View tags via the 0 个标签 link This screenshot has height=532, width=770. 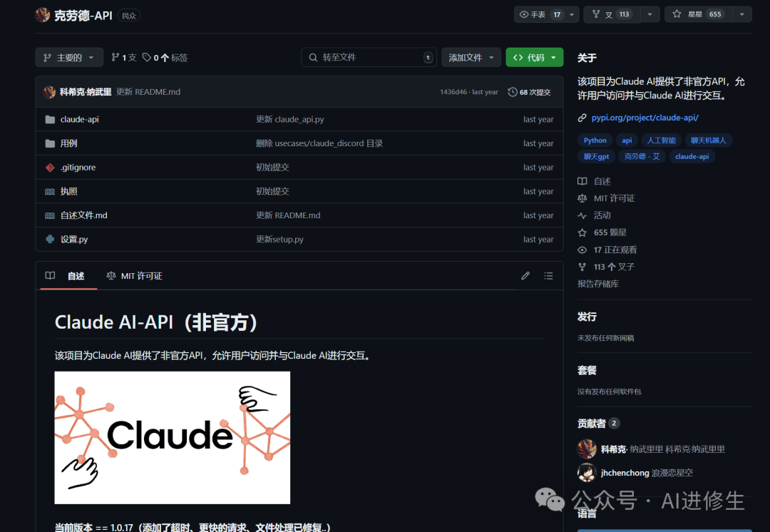[x=165, y=58]
